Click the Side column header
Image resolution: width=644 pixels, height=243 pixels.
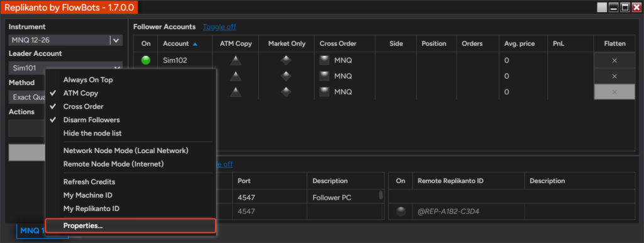396,43
